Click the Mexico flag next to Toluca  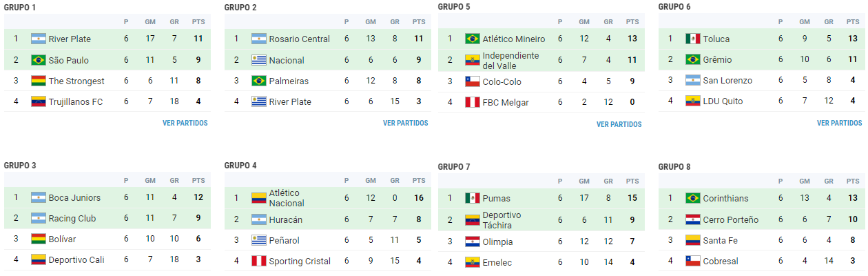click(693, 39)
